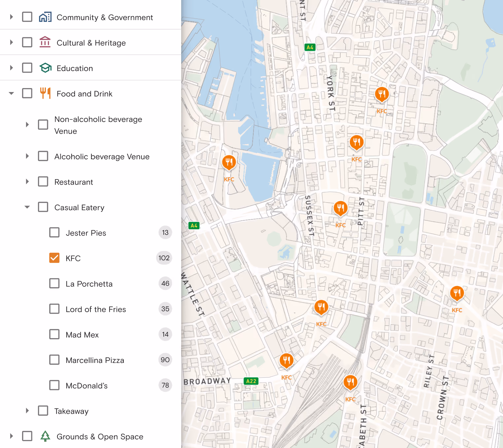Uncheck the KFC checkbox

click(54, 258)
